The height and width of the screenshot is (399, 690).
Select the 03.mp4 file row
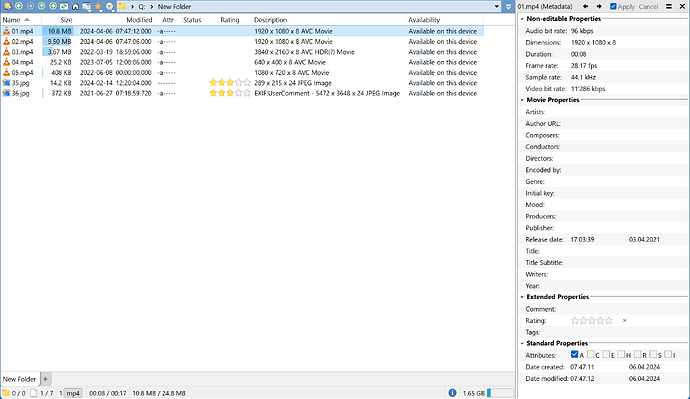tap(242, 52)
